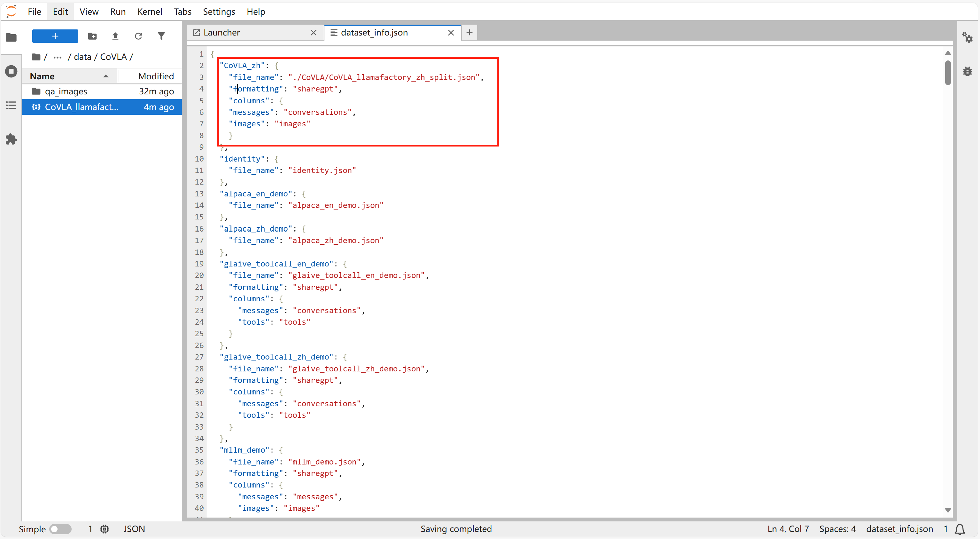The width and height of the screenshot is (980, 539).
Task: Expand the collapsed breadcrumb path ellipsis
Action: tap(58, 57)
